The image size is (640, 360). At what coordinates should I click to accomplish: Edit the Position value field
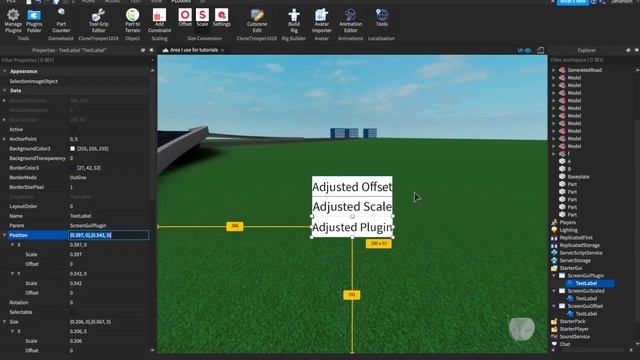[x=109, y=235]
